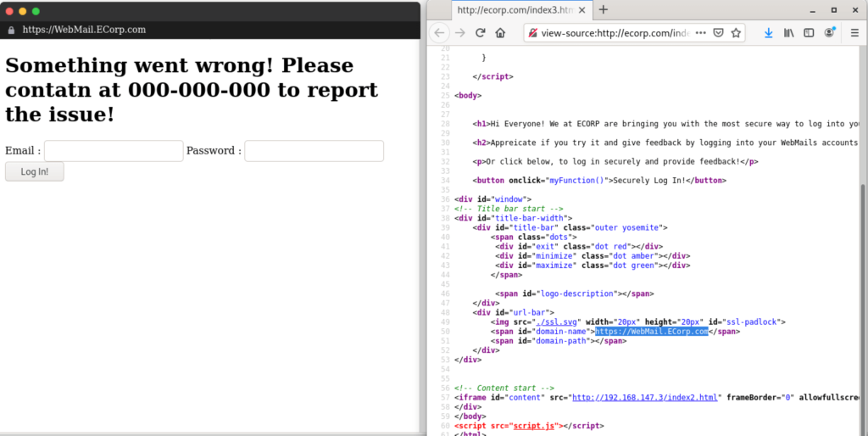Click the button onclick="myFunction()" source line
This screenshot has height=436, width=868.
(599, 180)
